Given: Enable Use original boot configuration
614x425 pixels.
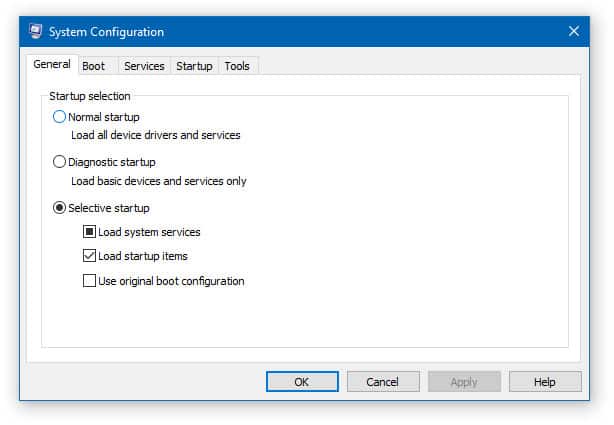Looking at the screenshot, I should [x=89, y=281].
